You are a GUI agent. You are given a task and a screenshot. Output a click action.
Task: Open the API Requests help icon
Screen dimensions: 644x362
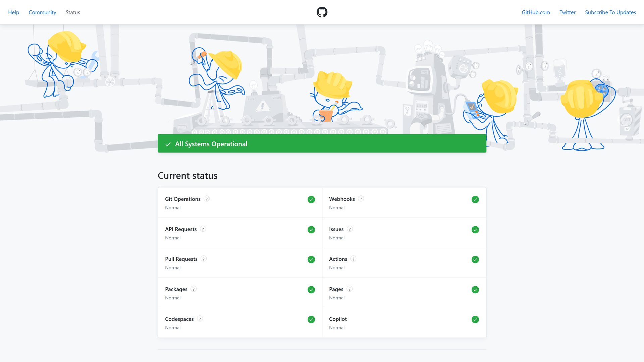203,229
